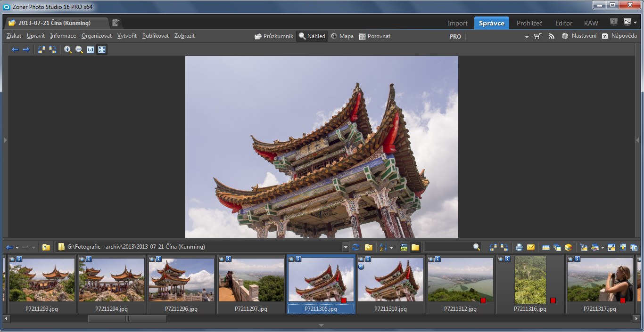Go to the previous image with the left arrow above the preview
This screenshot has height=332, width=644.
pos(15,49)
